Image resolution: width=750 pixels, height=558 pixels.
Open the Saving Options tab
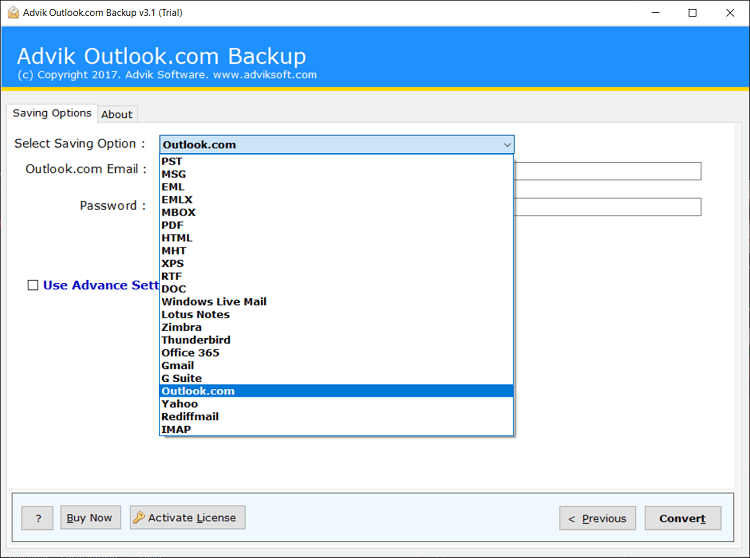pos(52,113)
